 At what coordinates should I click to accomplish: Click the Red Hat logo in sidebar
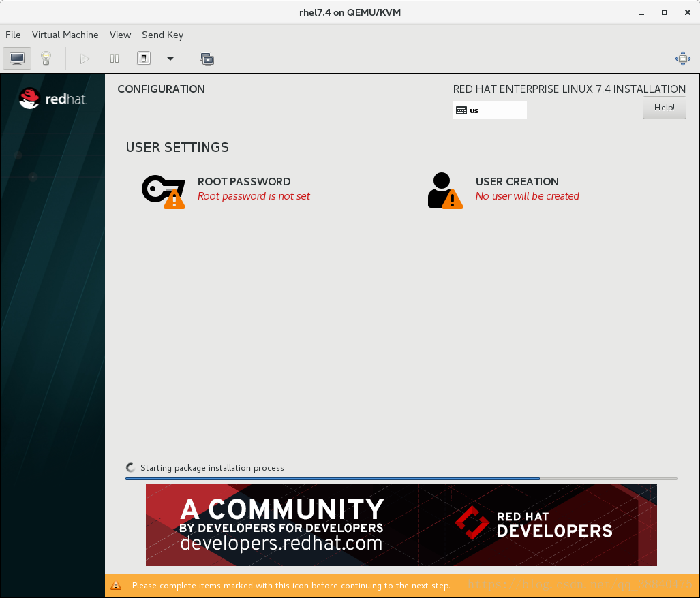(52, 98)
